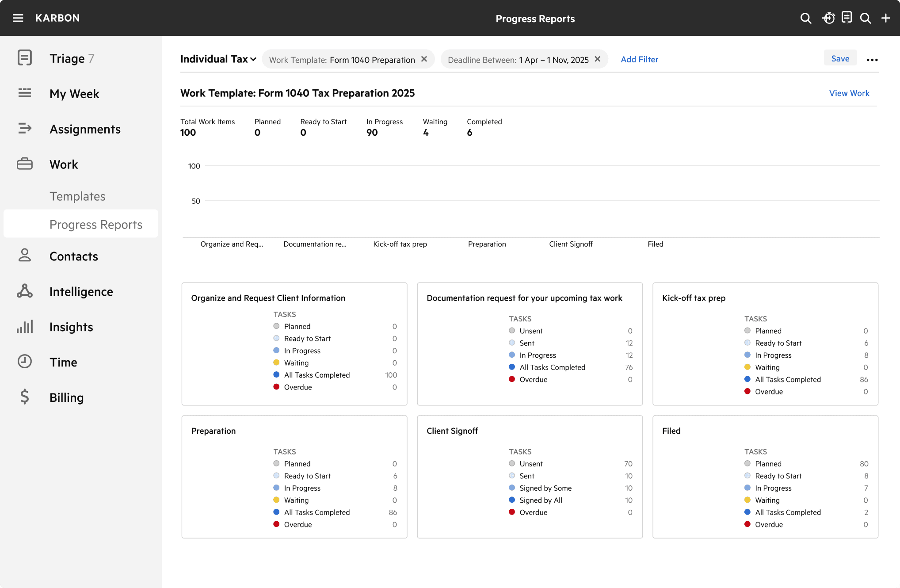Select the Intelligence sidebar icon
The width and height of the screenshot is (900, 588).
(24, 291)
